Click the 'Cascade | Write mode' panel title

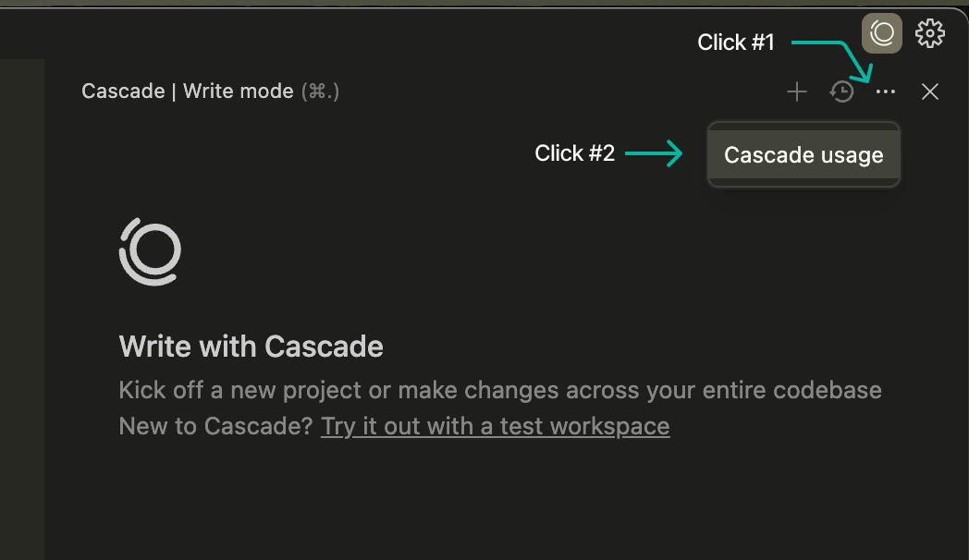188,91
